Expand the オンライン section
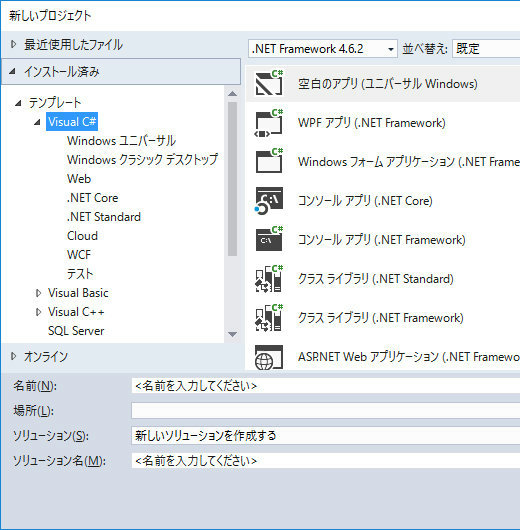Image resolution: width=520 pixels, height=530 pixels. coord(14,356)
